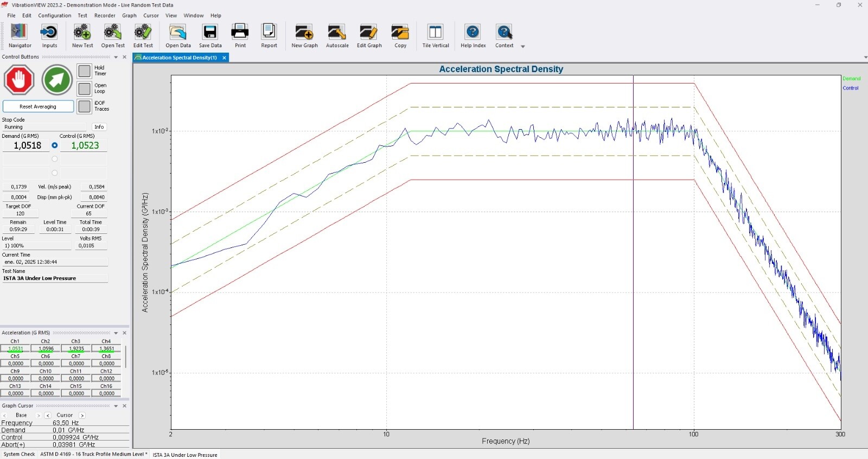868x459 pixels.
Task: Click Save Data in toolbar
Action: [210, 36]
